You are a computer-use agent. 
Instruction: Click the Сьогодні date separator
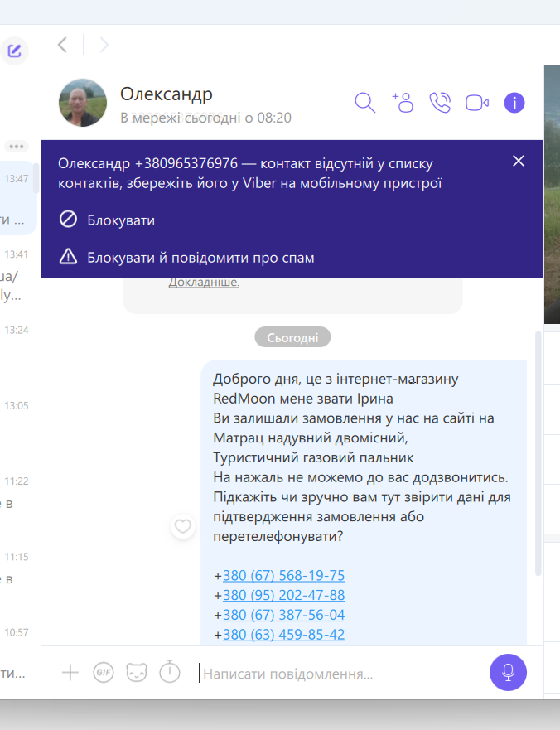pyautogui.click(x=292, y=337)
